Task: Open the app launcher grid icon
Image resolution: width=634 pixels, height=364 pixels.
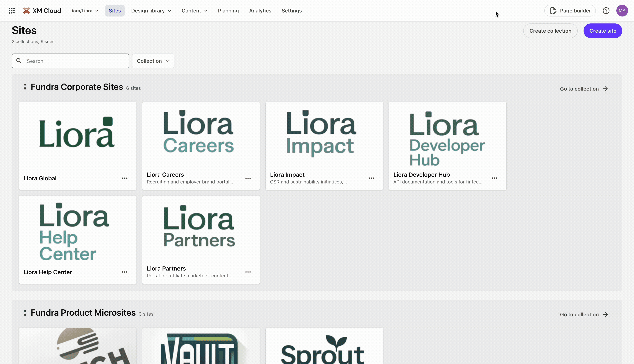Action: (12, 10)
